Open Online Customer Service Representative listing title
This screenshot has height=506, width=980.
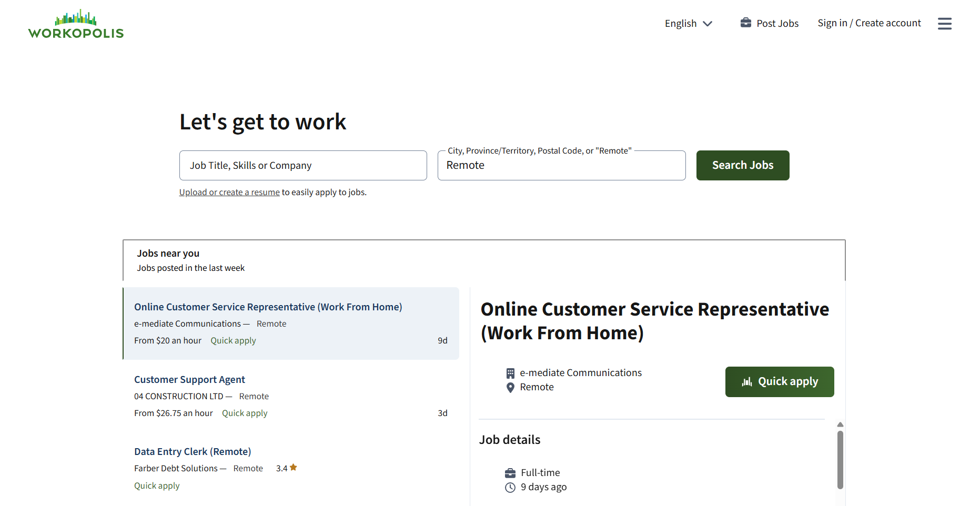[x=268, y=307]
